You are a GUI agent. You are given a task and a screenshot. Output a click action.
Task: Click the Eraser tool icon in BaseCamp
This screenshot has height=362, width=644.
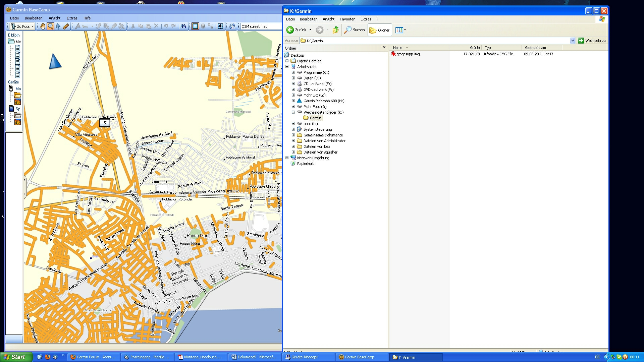pyautogui.click(x=114, y=26)
